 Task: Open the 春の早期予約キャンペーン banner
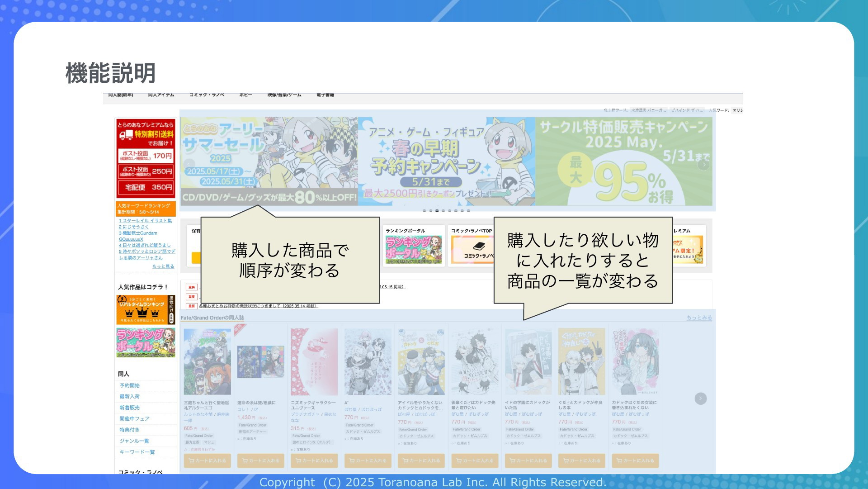[447, 161]
